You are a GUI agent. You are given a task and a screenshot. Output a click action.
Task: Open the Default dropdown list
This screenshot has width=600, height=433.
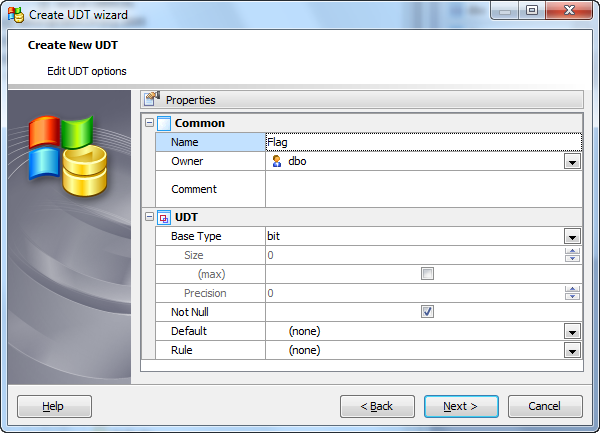tap(572, 332)
